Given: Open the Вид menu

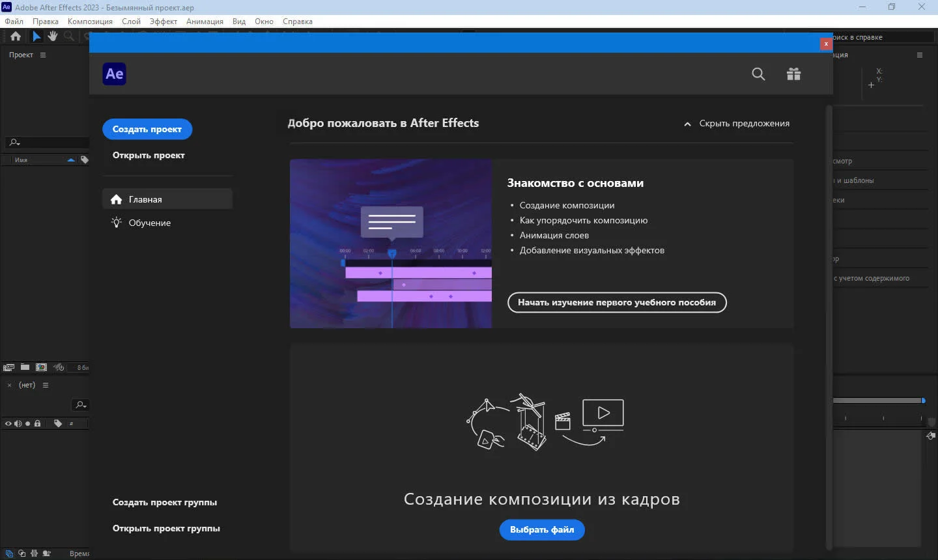Looking at the screenshot, I should pyautogui.click(x=239, y=21).
